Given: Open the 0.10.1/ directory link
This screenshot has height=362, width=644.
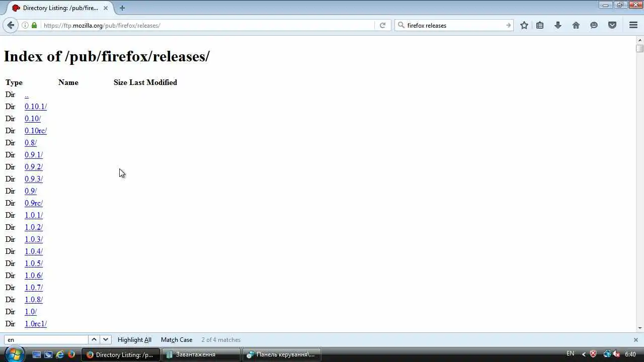Looking at the screenshot, I should click(36, 107).
